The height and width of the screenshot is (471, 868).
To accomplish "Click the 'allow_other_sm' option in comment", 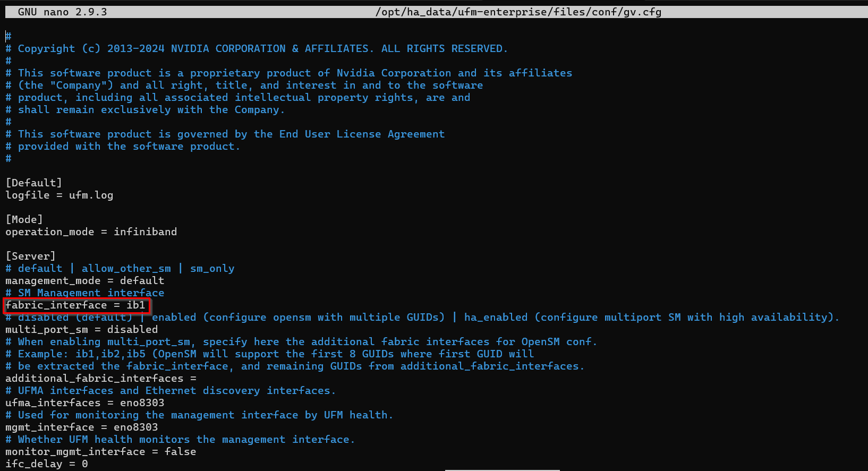I will coord(126,269).
